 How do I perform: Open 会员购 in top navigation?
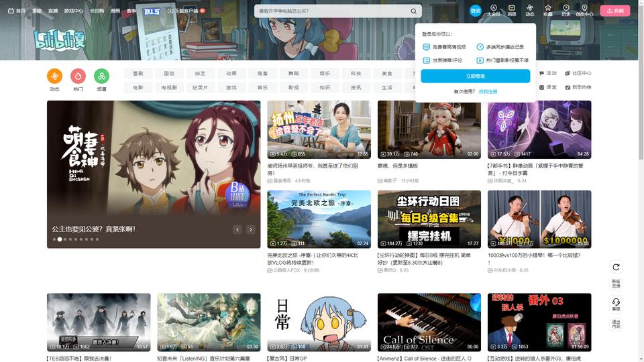[97, 11]
